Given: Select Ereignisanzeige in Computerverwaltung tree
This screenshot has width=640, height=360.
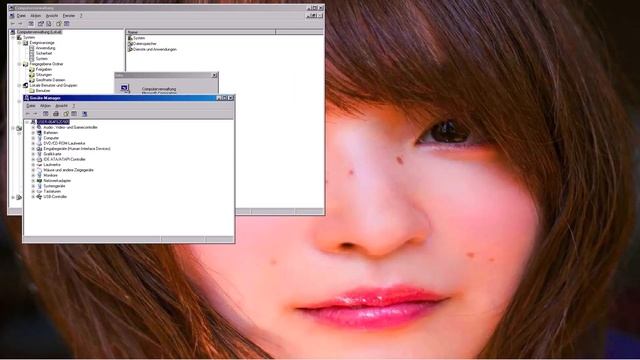Looking at the screenshot, I should tap(42, 42).
